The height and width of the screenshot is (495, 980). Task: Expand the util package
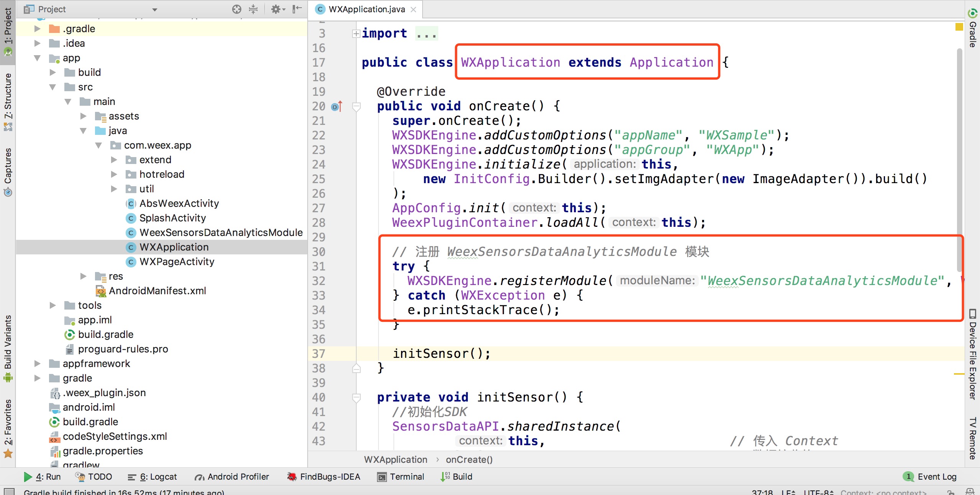coord(114,189)
